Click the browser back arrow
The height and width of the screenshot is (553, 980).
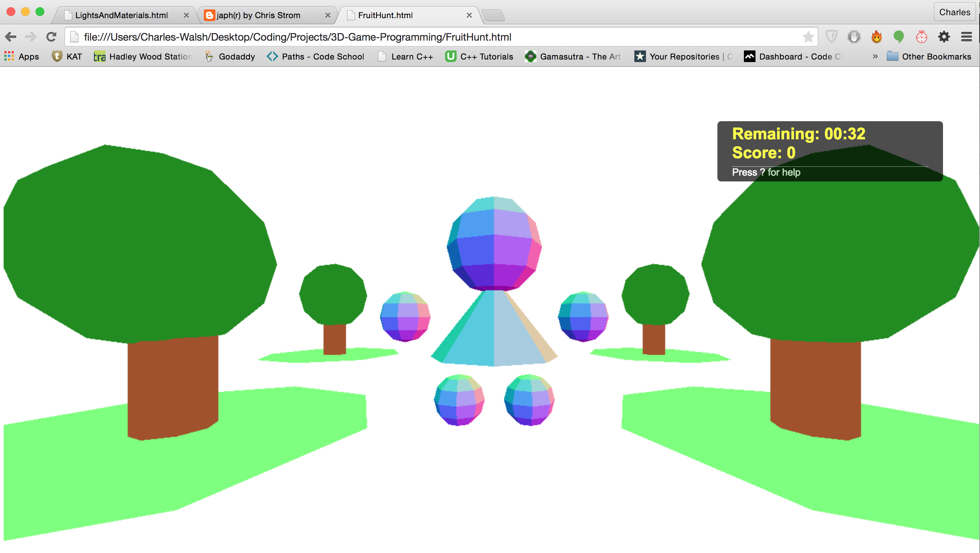click(11, 37)
